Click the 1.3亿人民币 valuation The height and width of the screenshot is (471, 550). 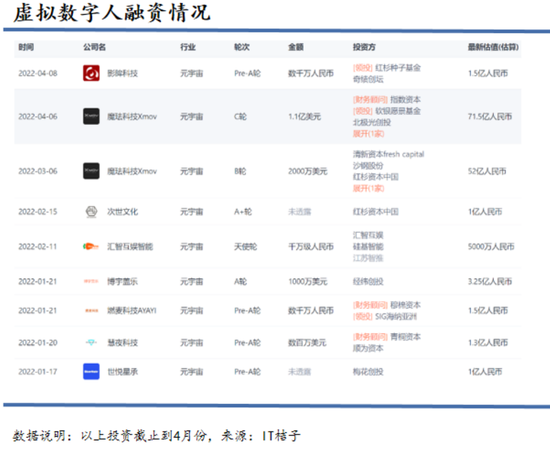[488, 343]
